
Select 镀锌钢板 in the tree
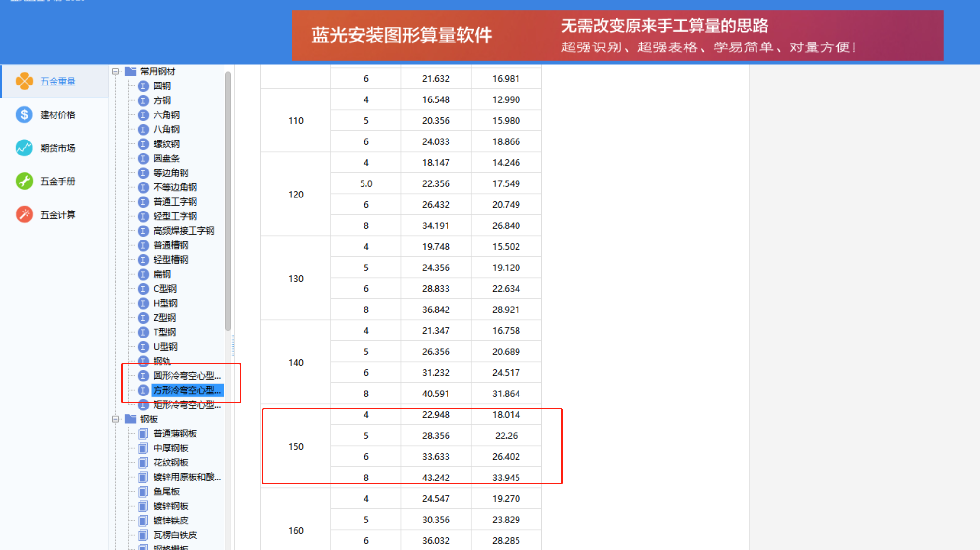171,506
